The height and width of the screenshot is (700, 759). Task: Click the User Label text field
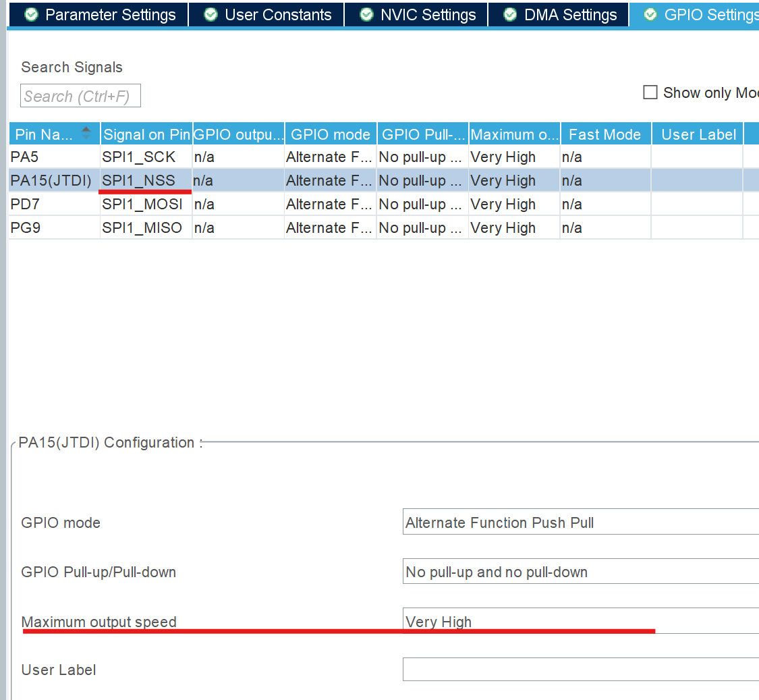coord(580,670)
